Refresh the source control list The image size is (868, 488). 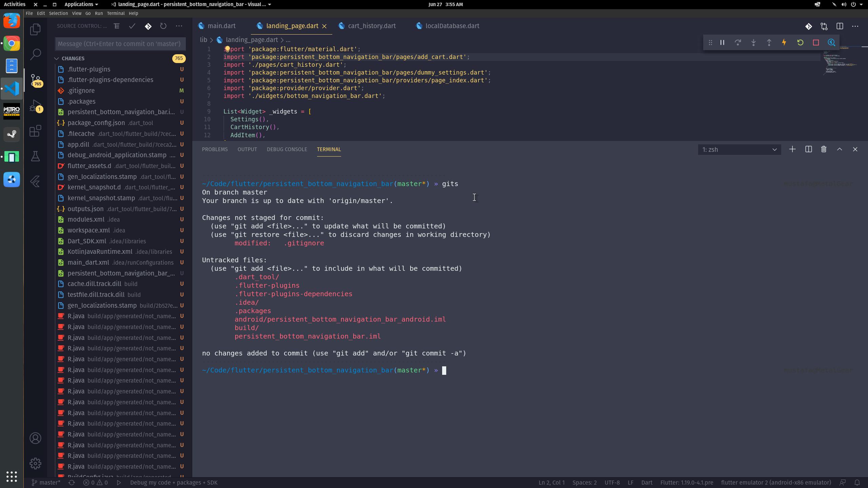163,26
